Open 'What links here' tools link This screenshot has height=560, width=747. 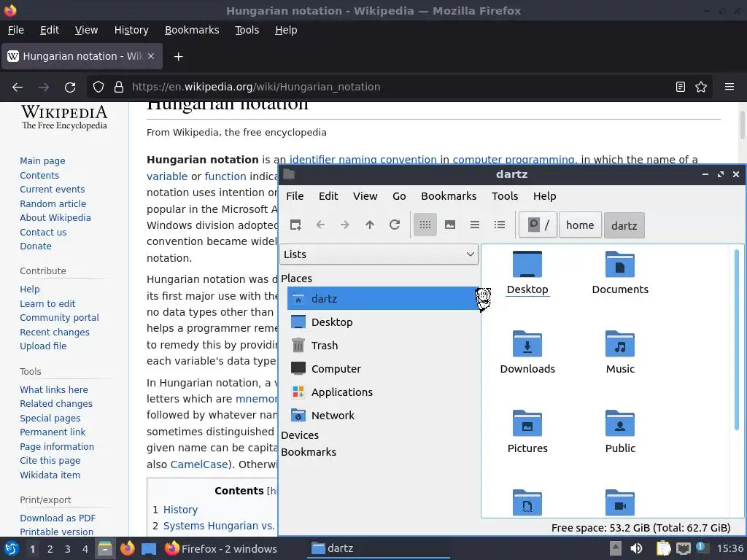click(54, 389)
